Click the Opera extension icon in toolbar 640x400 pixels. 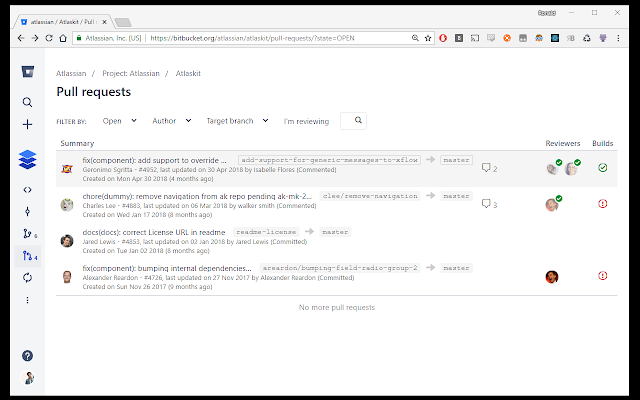click(443, 38)
